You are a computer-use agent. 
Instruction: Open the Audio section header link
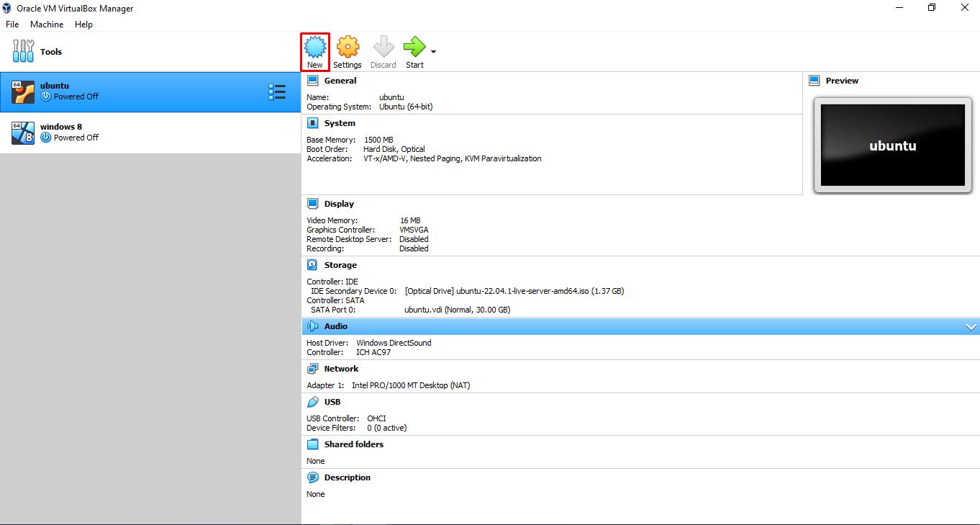[x=336, y=326]
